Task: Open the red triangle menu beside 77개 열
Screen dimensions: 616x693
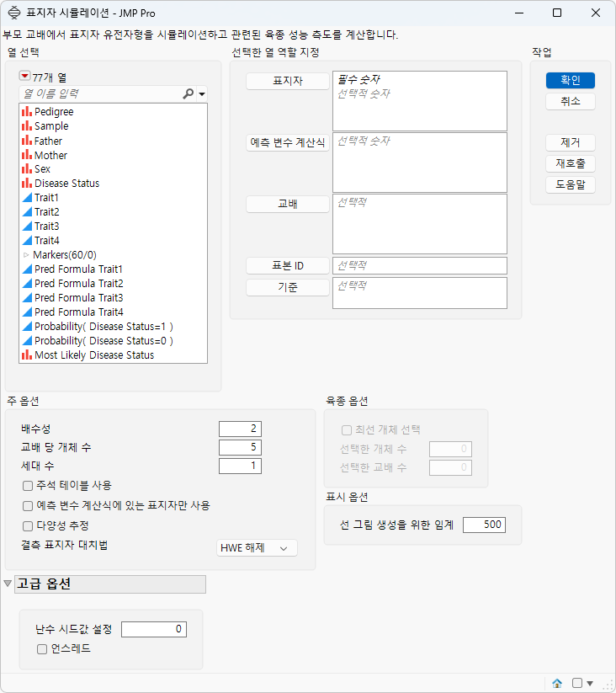Action: coord(24,76)
